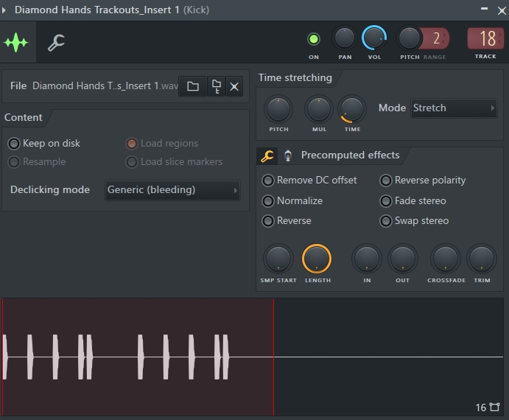509x420 pixels.
Task: Click the 16-bit sample info icon
Action: pos(488,407)
